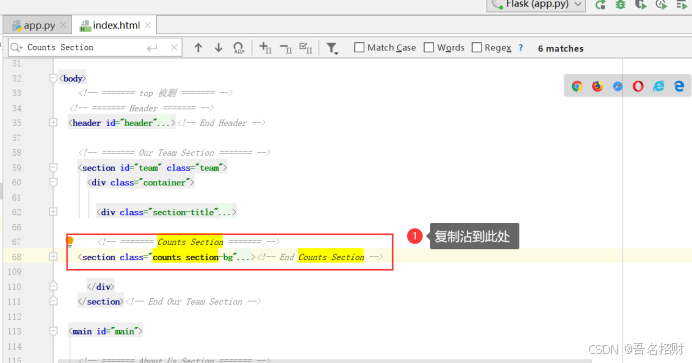The image size is (692, 363).
Task: Click line number 68 in gutter
Action: (x=17, y=257)
